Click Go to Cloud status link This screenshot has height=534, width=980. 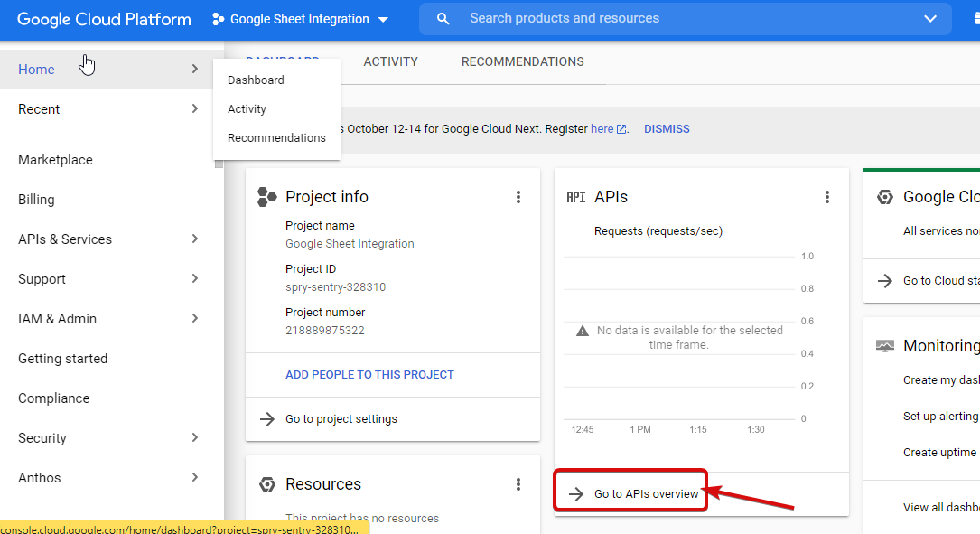pyautogui.click(x=941, y=281)
